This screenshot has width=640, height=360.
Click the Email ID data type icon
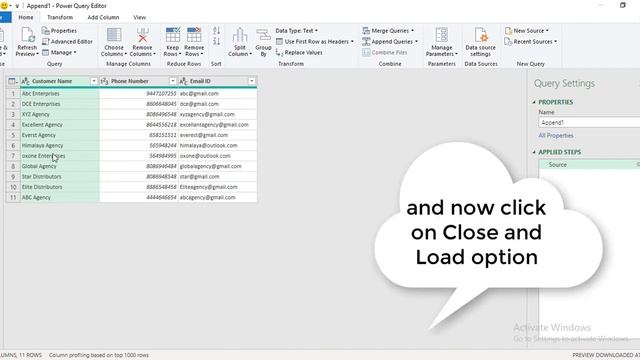pos(183,81)
